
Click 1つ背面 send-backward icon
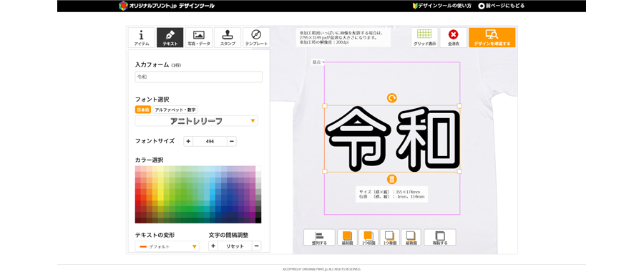390,238
